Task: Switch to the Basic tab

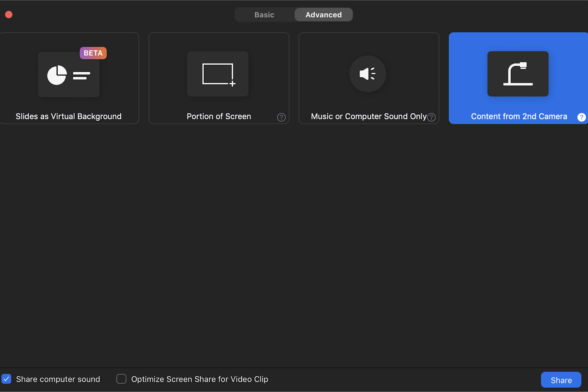Action: point(264,15)
